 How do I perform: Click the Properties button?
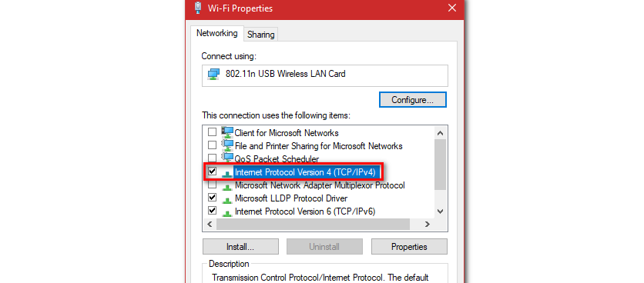click(409, 247)
